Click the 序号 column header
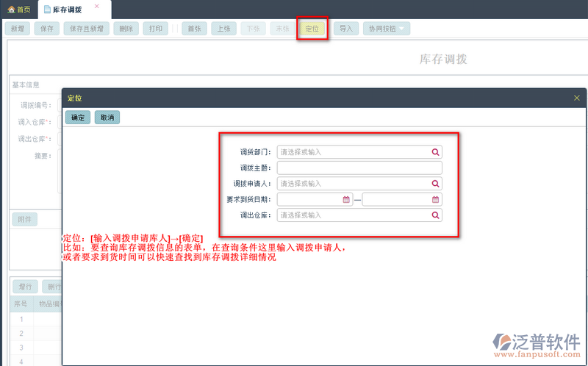 (21, 304)
